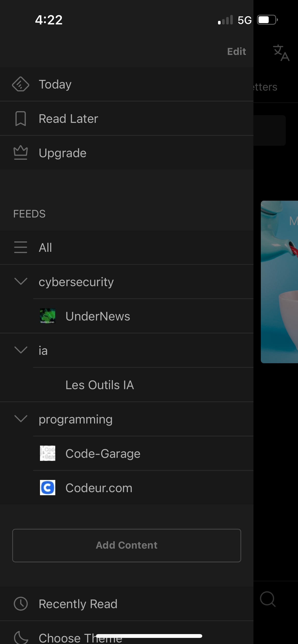Open the search magnifier icon

tap(267, 599)
